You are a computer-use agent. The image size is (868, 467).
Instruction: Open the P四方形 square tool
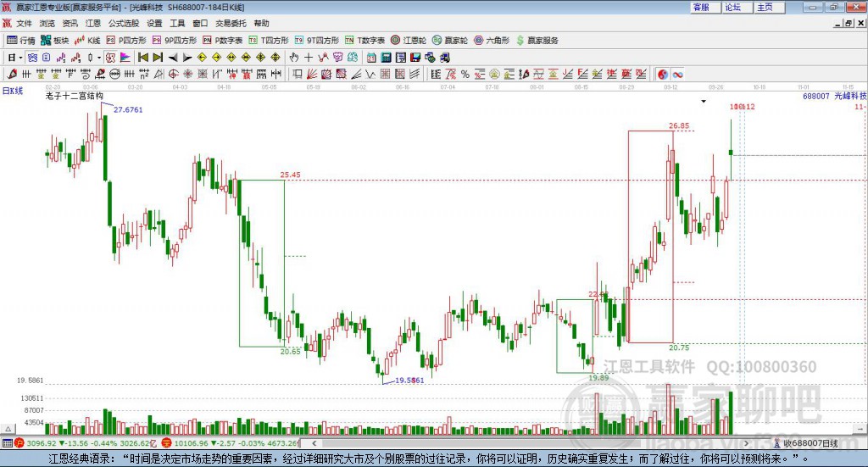coord(126,41)
